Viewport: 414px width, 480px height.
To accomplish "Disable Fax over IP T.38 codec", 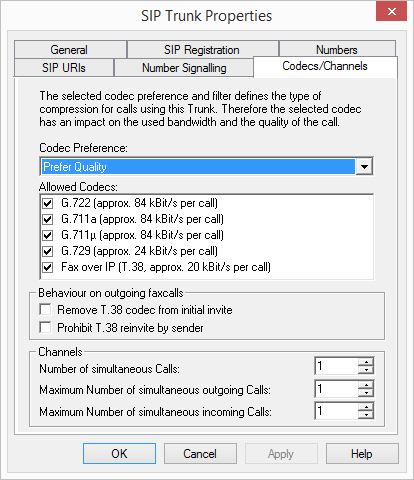I will [48, 267].
